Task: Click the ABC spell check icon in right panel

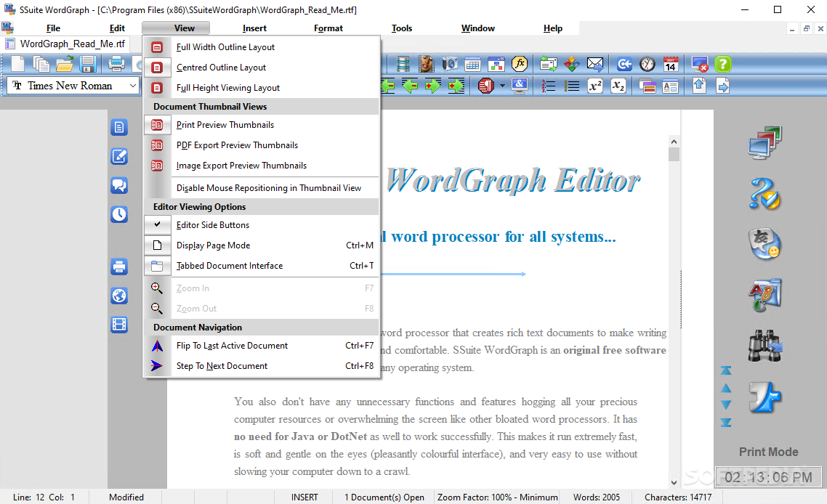Action: 765,295
